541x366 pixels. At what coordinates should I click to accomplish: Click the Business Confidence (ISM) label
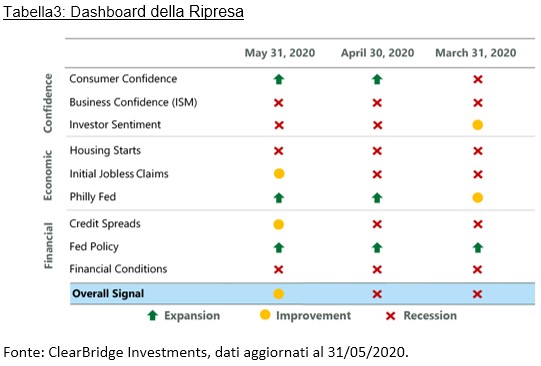[x=133, y=102]
